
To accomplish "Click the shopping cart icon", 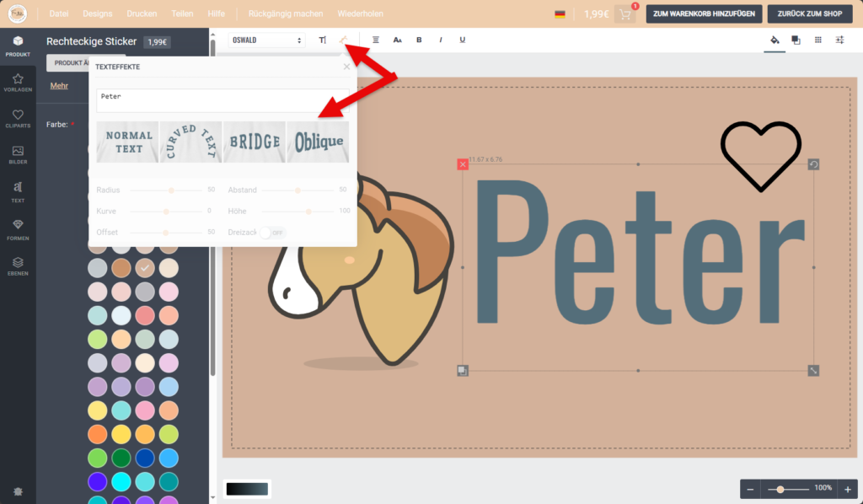I will click(x=625, y=14).
